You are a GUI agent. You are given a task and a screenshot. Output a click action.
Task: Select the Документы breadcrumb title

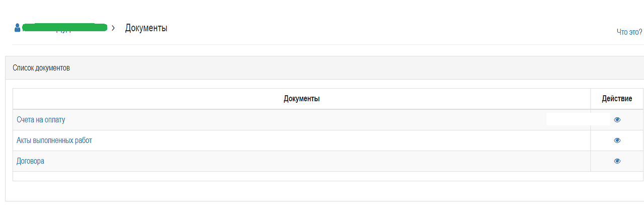(146, 28)
